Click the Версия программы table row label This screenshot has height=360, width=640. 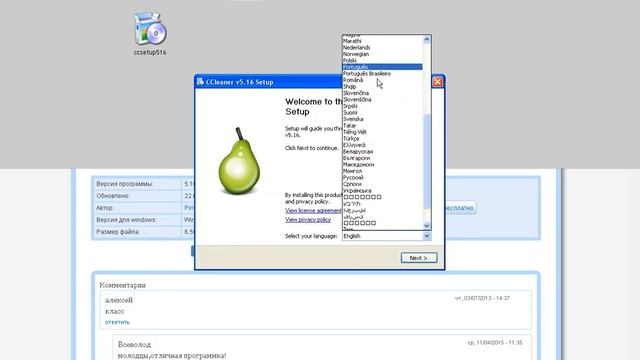pyautogui.click(x=124, y=184)
